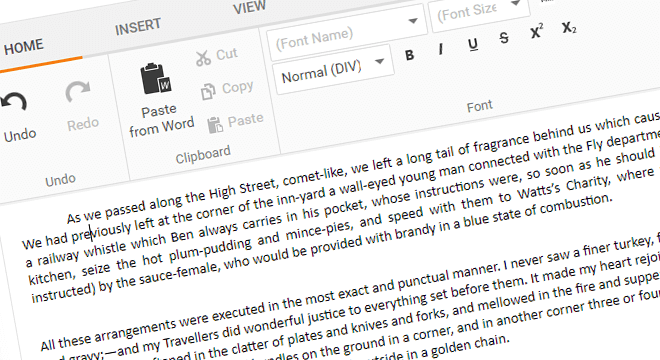660x360 pixels.
Task: Select the HOME ribbon tab
Action: click(24, 46)
